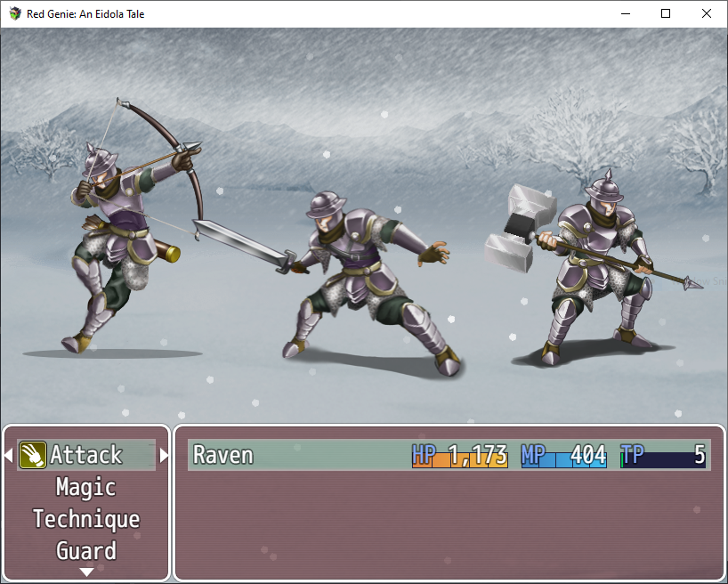The image size is (728, 584).
Task: Select the Attack command
Action: [x=86, y=455]
